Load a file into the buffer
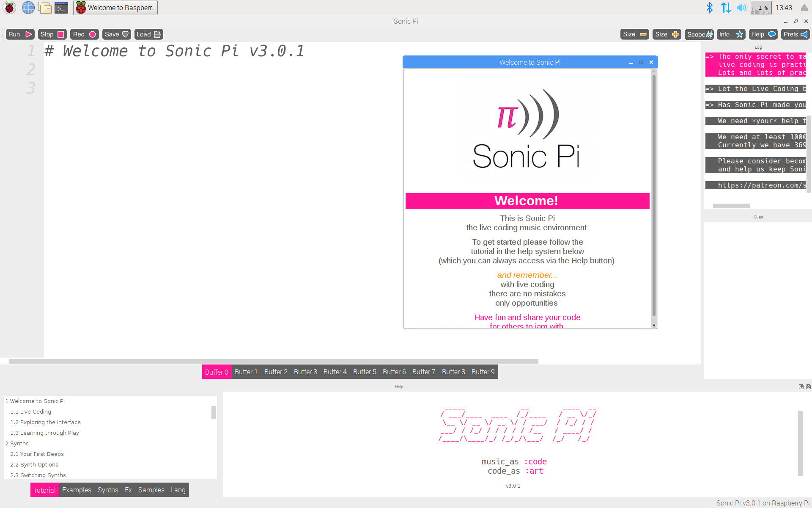 point(148,34)
